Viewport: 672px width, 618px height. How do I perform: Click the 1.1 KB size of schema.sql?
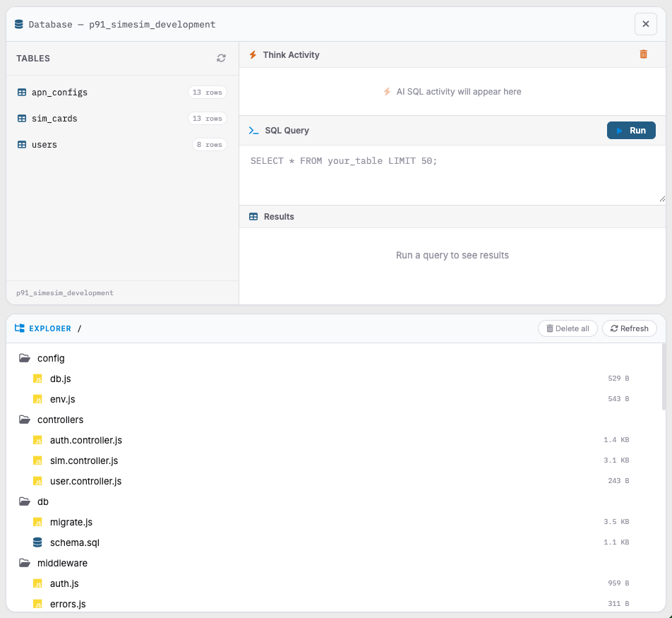616,542
